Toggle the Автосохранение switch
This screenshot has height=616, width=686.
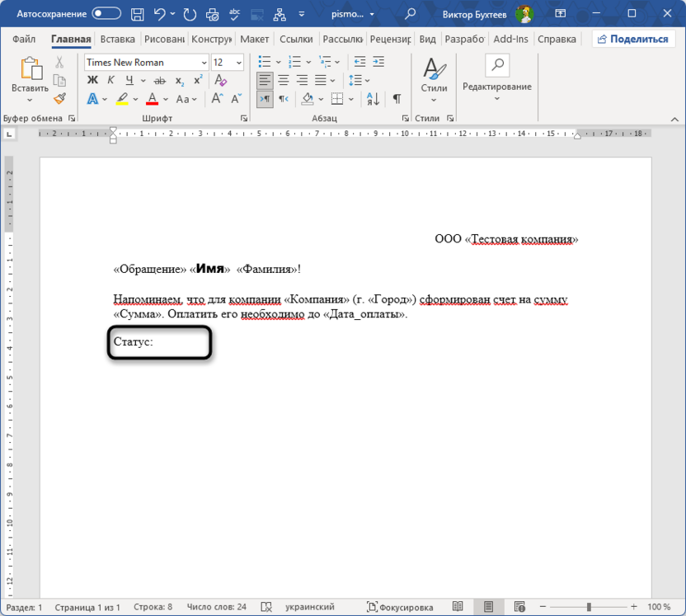pos(106,14)
